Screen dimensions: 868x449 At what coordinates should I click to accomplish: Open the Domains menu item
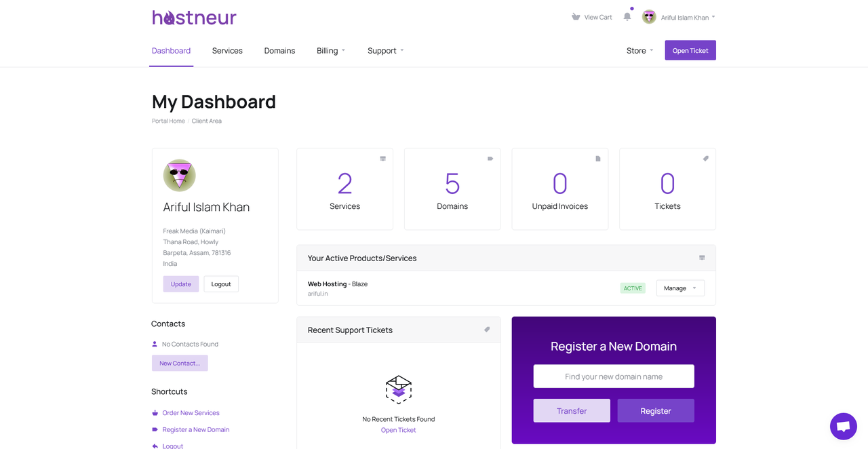tap(279, 51)
